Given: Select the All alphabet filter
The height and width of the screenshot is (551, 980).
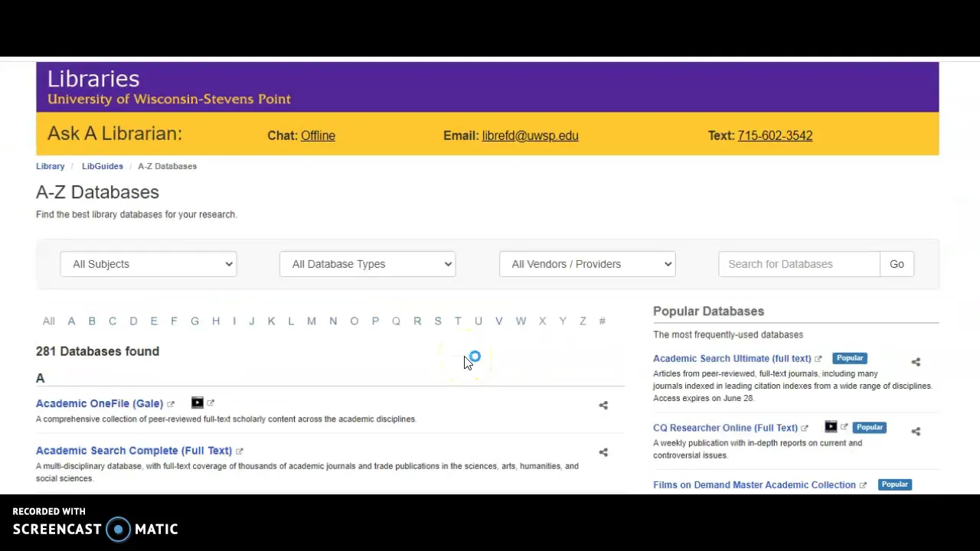Looking at the screenshot, I should point(49,321).
